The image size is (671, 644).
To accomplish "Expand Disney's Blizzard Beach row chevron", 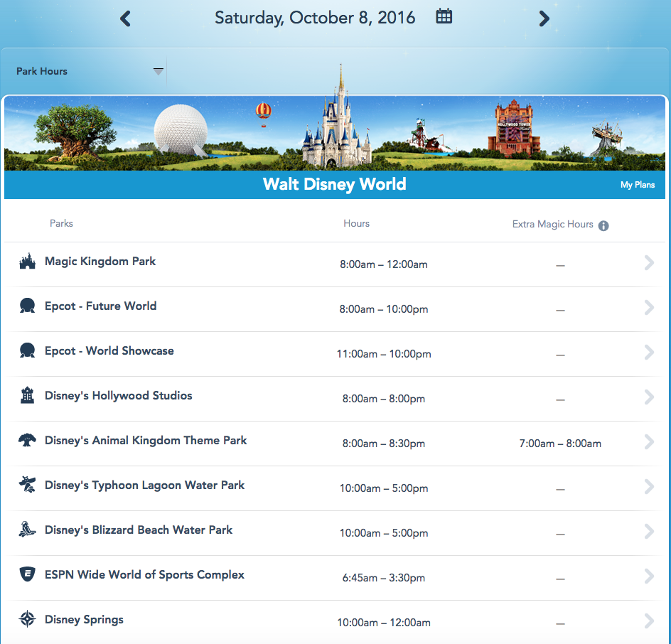I will click(648, 532).
